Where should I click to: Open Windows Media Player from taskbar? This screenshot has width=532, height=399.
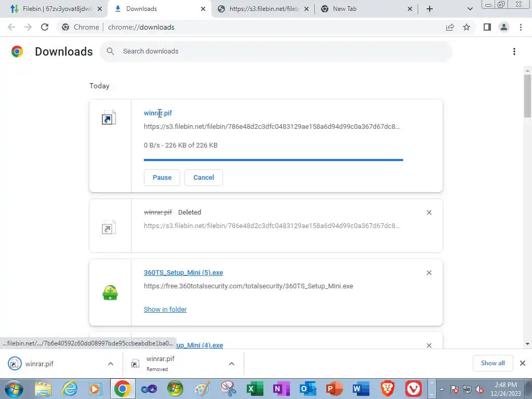[96, 389]
